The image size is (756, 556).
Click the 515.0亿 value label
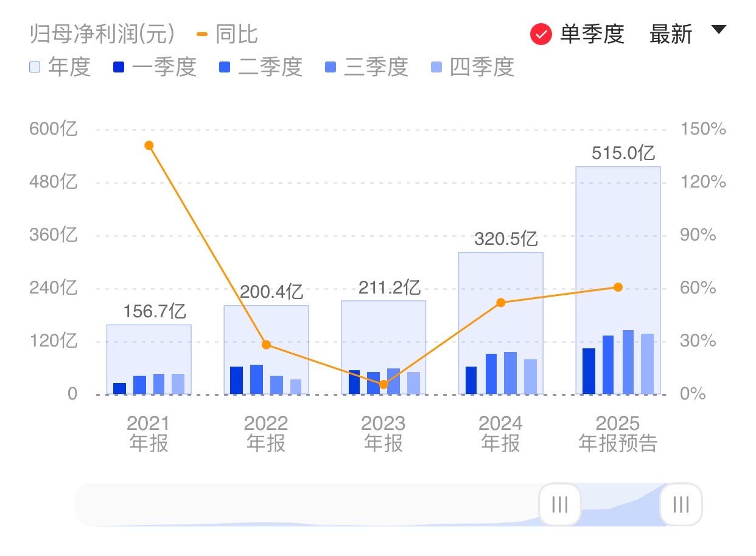pyautogui.click(x=623, y=152)
